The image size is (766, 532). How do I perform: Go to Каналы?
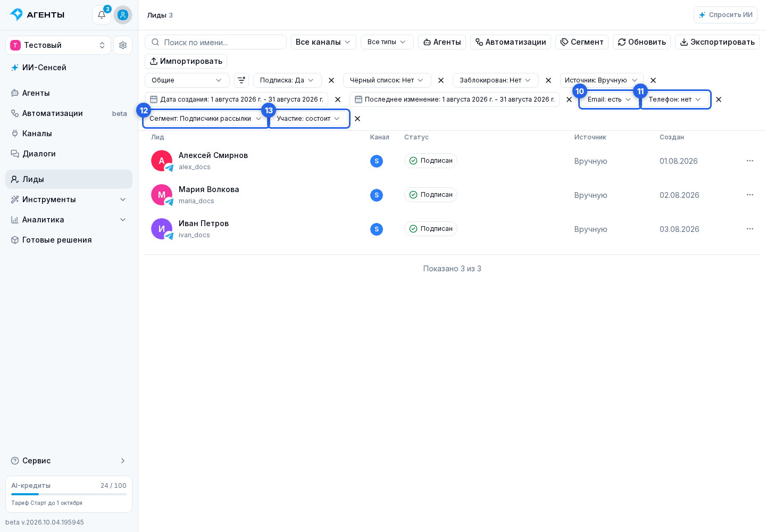69,134
